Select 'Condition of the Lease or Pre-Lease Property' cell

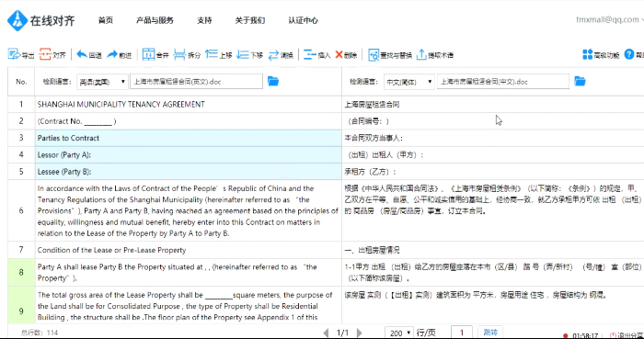click(x=188, y=250)
